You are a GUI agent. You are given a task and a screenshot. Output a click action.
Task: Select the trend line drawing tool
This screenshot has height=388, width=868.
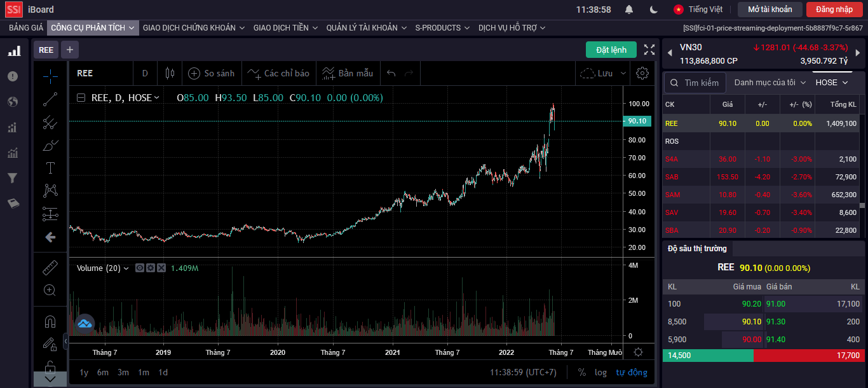point(50,99)
